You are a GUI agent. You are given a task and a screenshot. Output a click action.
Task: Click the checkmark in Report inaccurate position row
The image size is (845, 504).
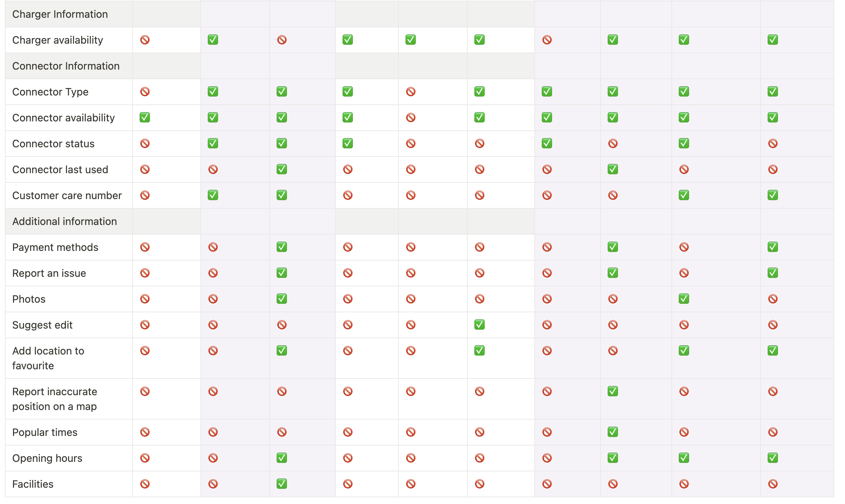pos(612,391)
